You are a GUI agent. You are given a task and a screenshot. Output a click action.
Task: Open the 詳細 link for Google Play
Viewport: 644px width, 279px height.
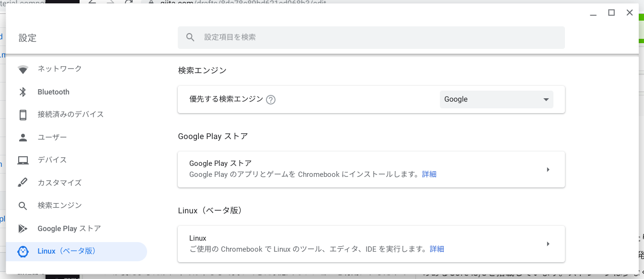tap(429, 174)
